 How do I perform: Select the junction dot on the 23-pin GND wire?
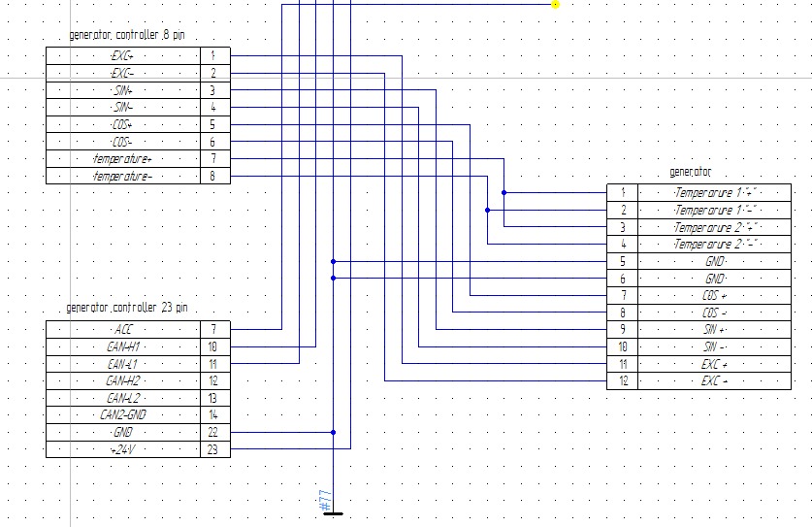click(333, 432)
